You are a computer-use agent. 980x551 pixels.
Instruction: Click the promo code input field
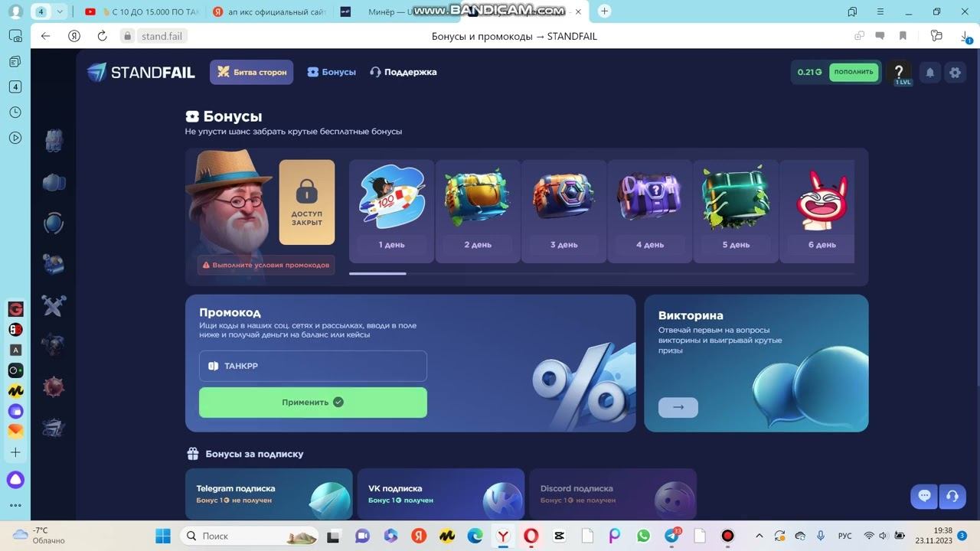pyautogui.click(x=313, y=366)
